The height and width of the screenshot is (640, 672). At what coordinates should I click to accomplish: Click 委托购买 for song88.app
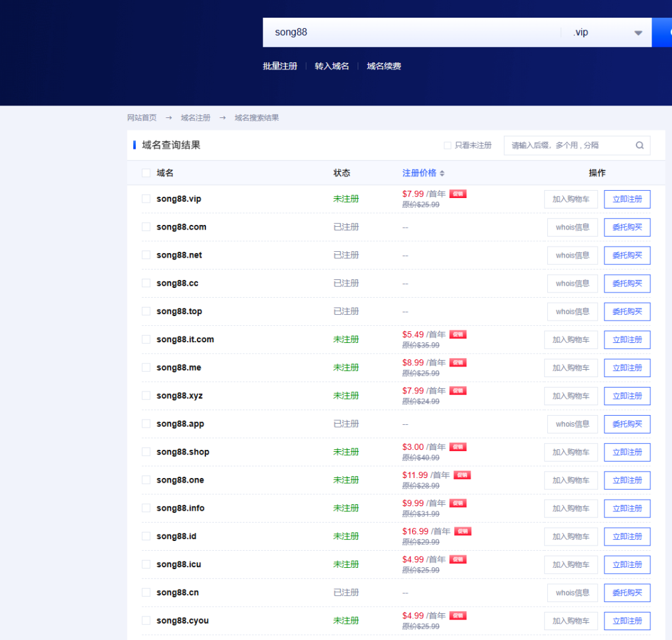tap(627, 424)
